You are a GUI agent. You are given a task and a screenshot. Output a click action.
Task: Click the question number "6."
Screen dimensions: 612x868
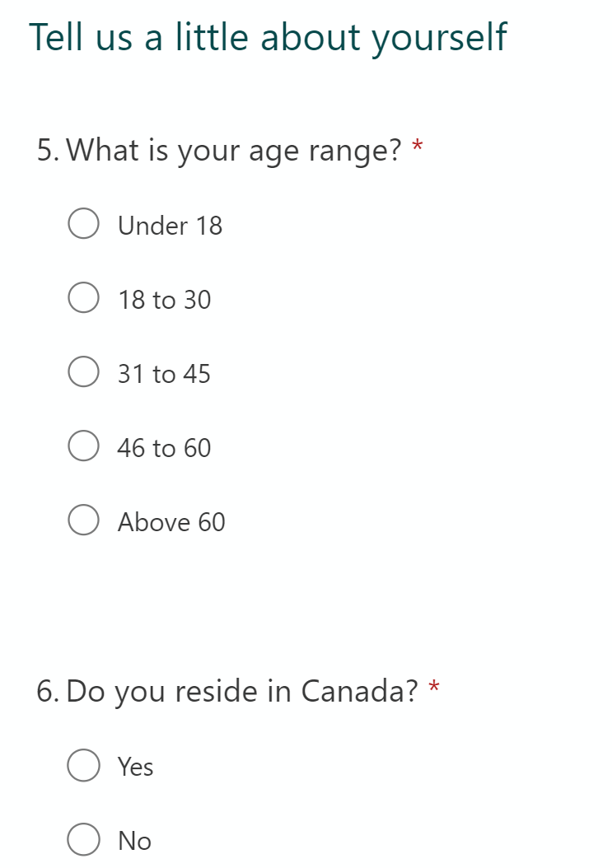[48, 692]
